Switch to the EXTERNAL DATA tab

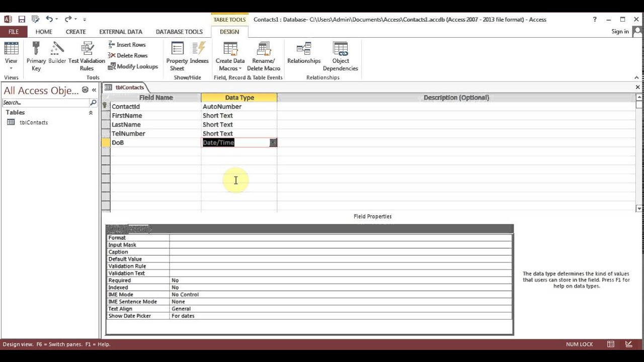(121, 32)
